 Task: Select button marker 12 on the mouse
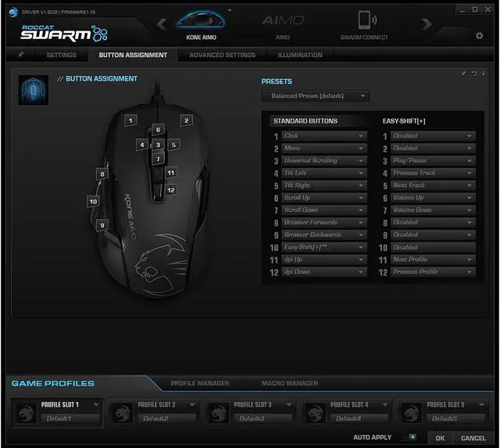pyautogui.click(x=171, y=190)
